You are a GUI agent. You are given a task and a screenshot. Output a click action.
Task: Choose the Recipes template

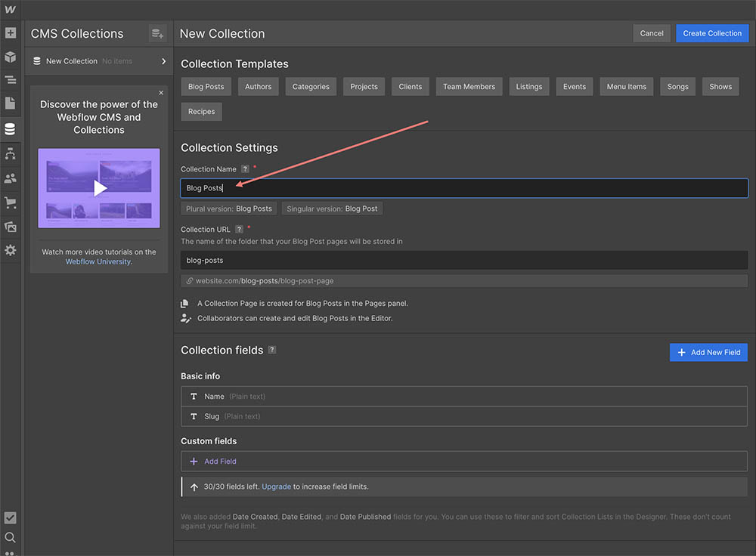pos(202,111)
